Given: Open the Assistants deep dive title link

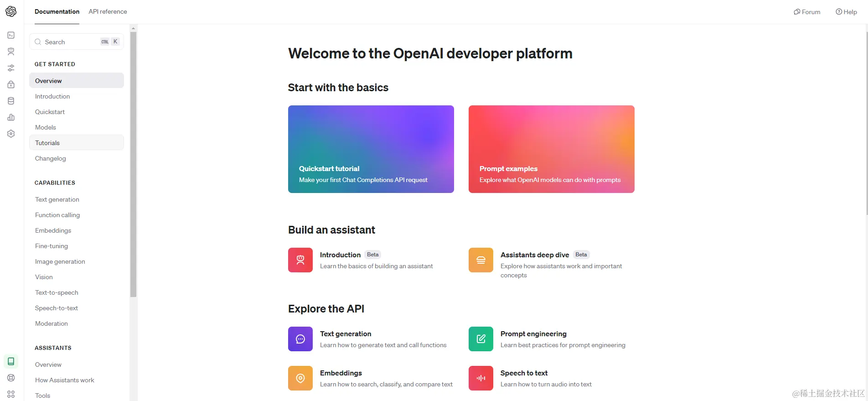Looking at the screenshot, I should pos(535,255).
